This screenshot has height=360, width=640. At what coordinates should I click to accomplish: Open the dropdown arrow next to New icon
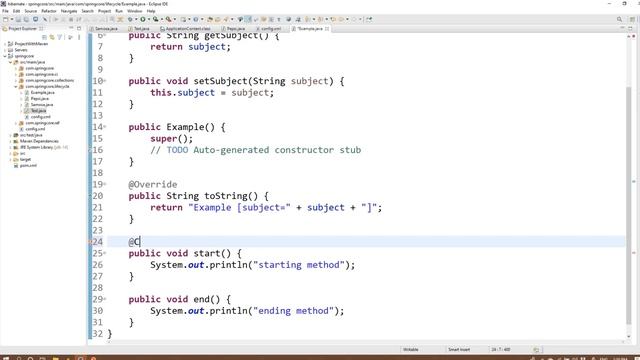coord(11,19)
